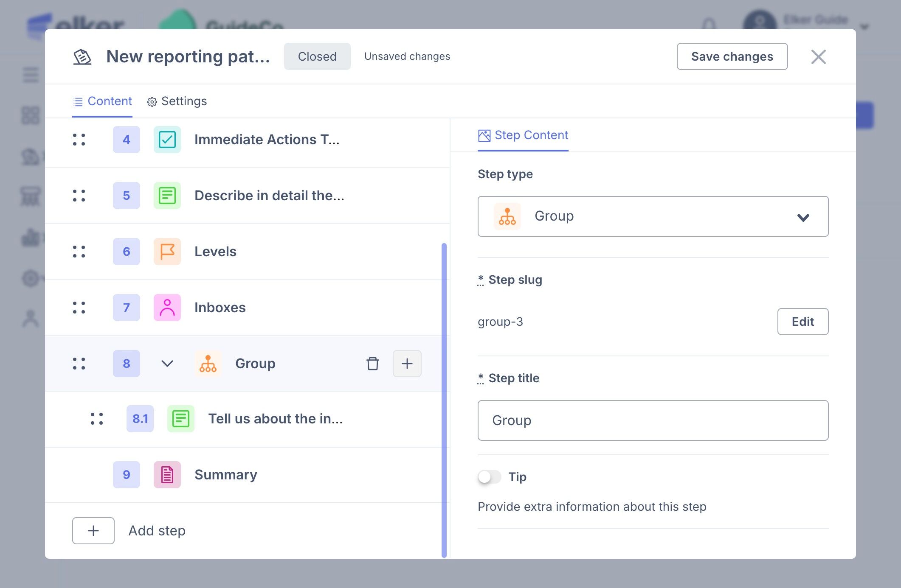This screenshot has width=901, height=588.
Task: Click the flag icon of Levels step
Action: click(x=167, y=252)
